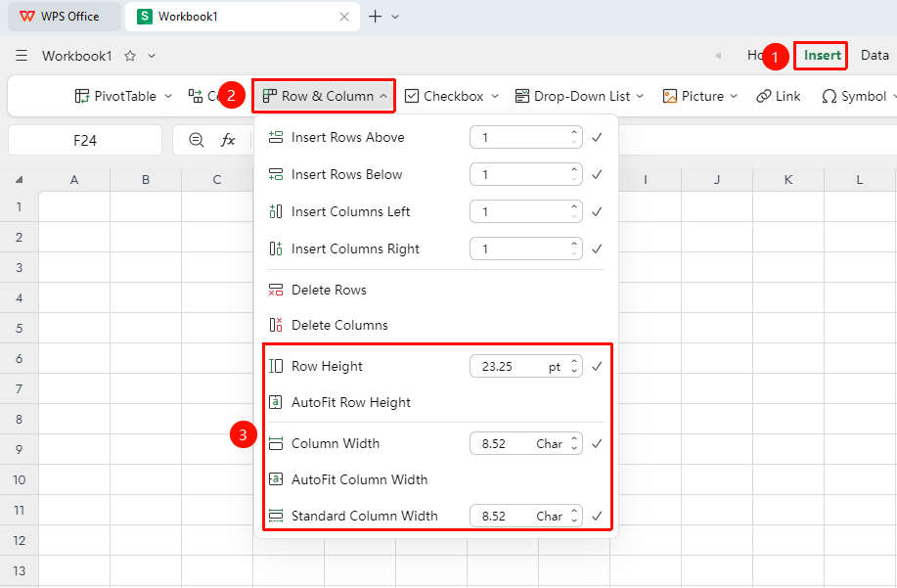
Task: Click the Picture insert icon
Action: [x=669, y=96]
